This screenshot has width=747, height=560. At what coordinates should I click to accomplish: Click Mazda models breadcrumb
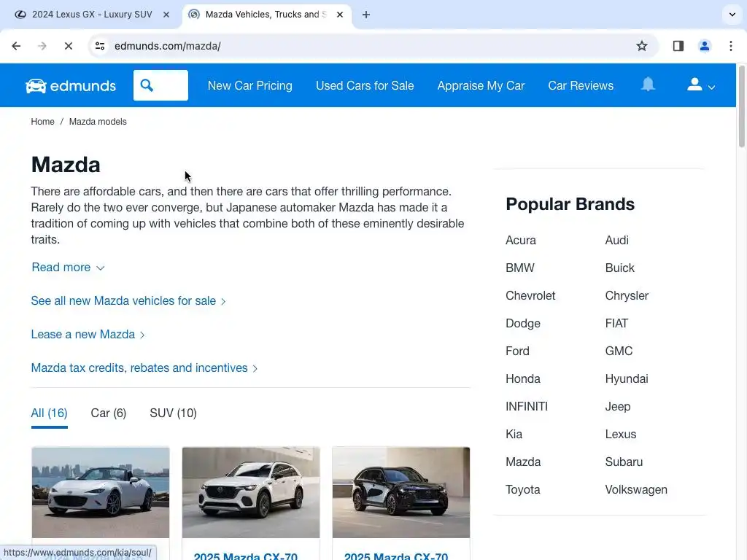(x=98, y=122)
